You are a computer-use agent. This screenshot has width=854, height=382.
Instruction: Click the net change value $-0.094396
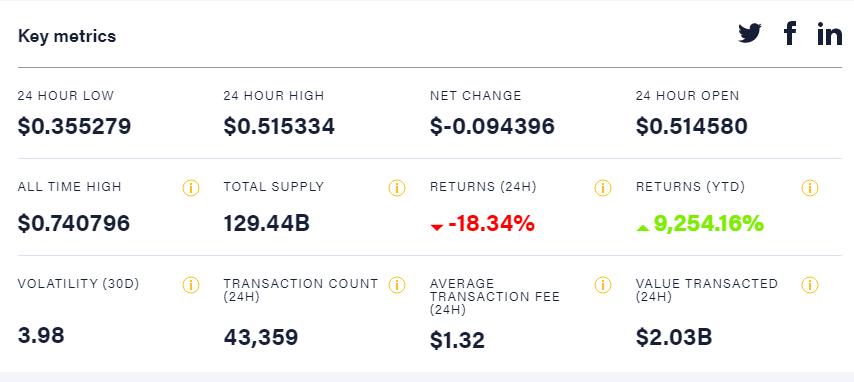(492, 126)
